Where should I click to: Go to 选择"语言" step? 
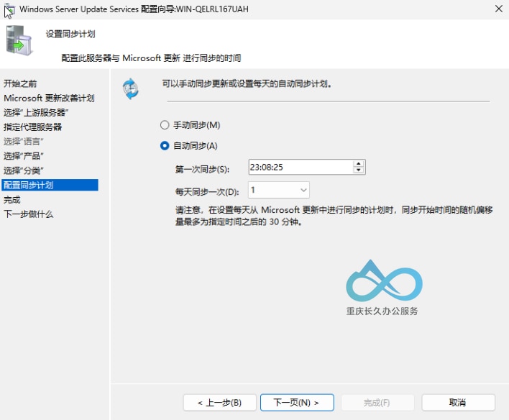pos(24,142)
